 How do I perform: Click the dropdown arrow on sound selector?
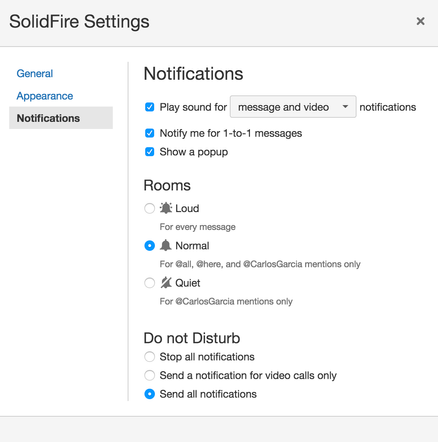(345, 107)
